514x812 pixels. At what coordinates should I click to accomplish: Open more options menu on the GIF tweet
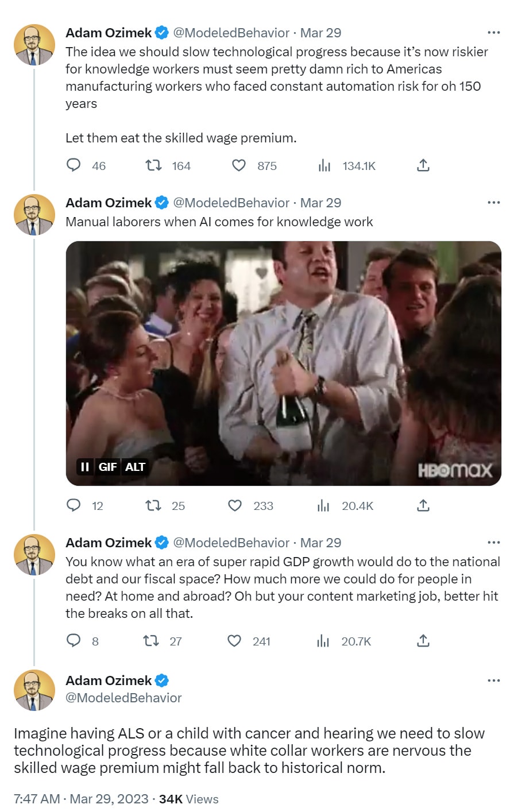493,203
